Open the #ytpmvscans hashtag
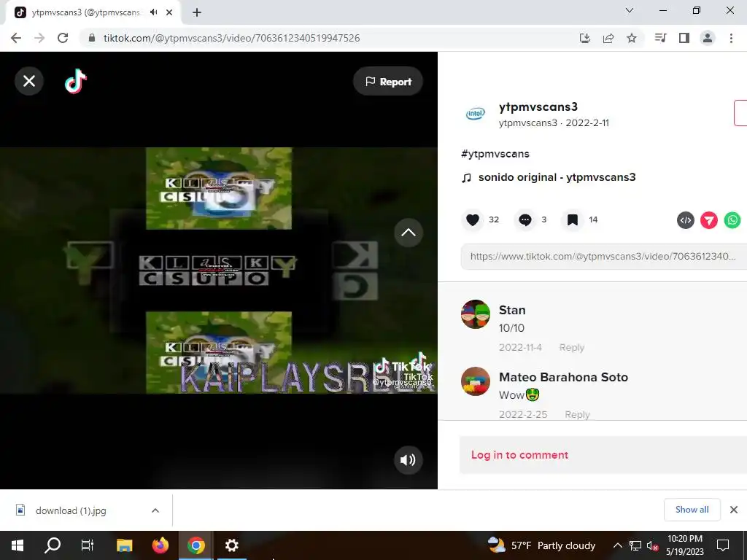Viewport: 747px width, 560px height. click(x=495, y=154)
